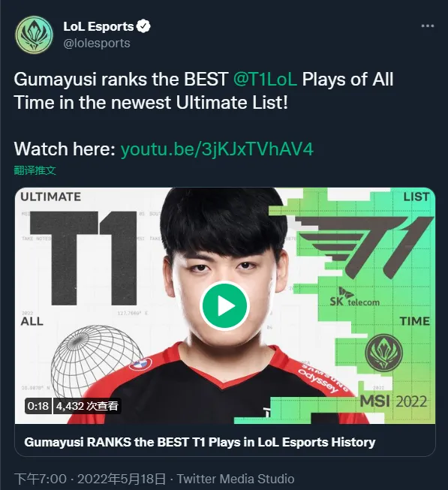Open the three-dot more options menu
Image resolution: width=448 pixels, height=490 pixels.
(428, 26)
